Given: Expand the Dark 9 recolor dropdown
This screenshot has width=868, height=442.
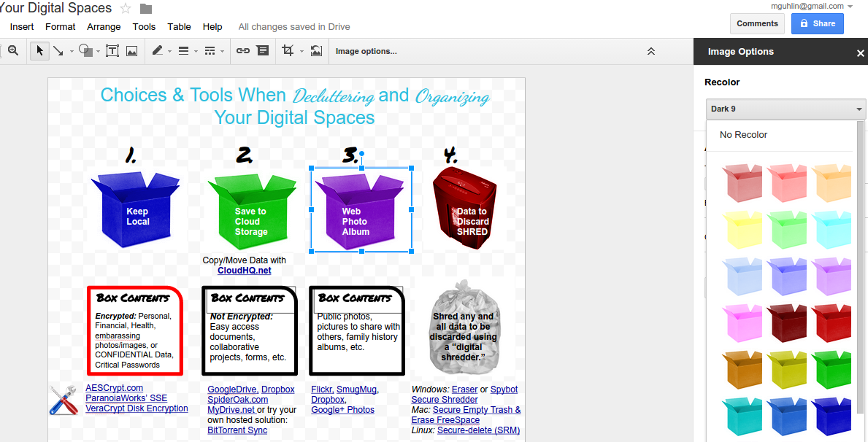Looking at the screenshot, I should pyautogui.click(x=786, y=109).
